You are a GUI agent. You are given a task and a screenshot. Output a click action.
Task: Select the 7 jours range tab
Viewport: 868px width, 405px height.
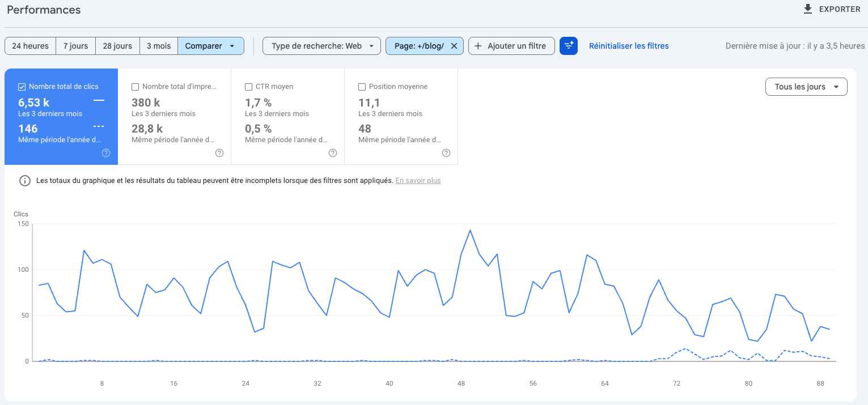point(75,46)
